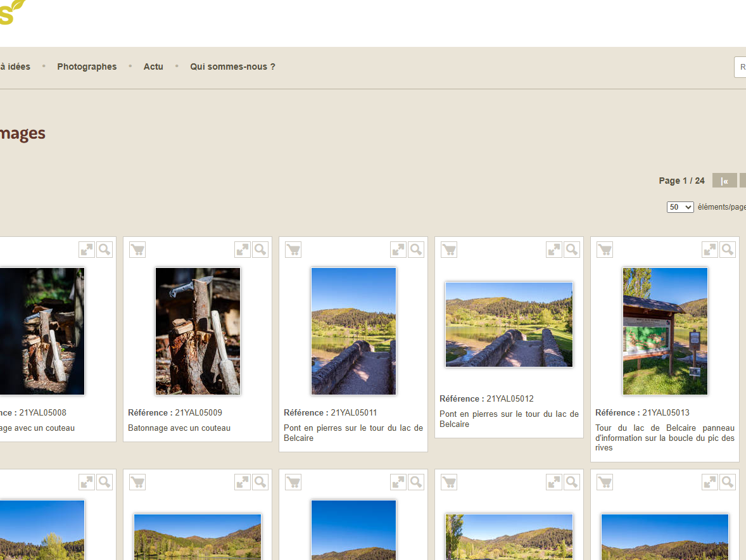Open batonnage knife photo 21YAL05009
746x560 pixels.
[198, 331]
